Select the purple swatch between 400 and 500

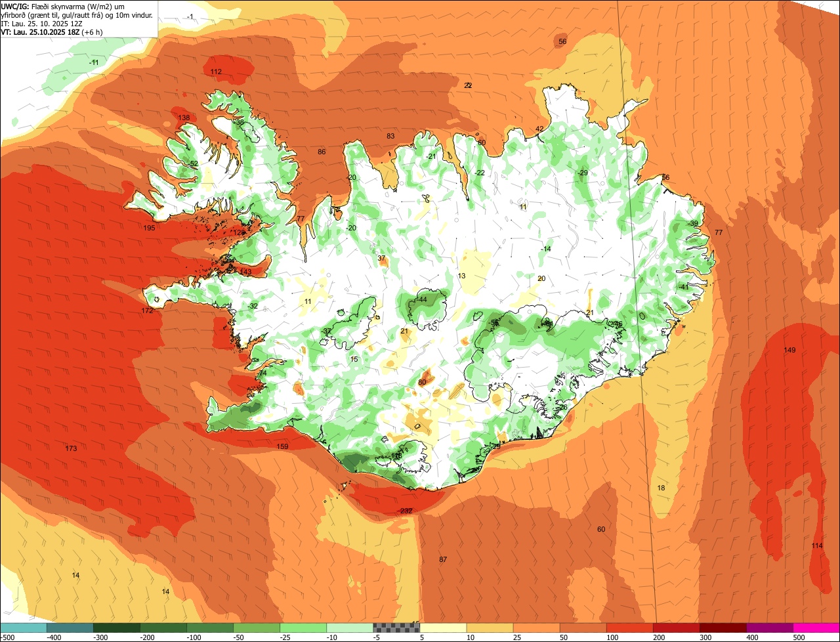pos(769,628)
